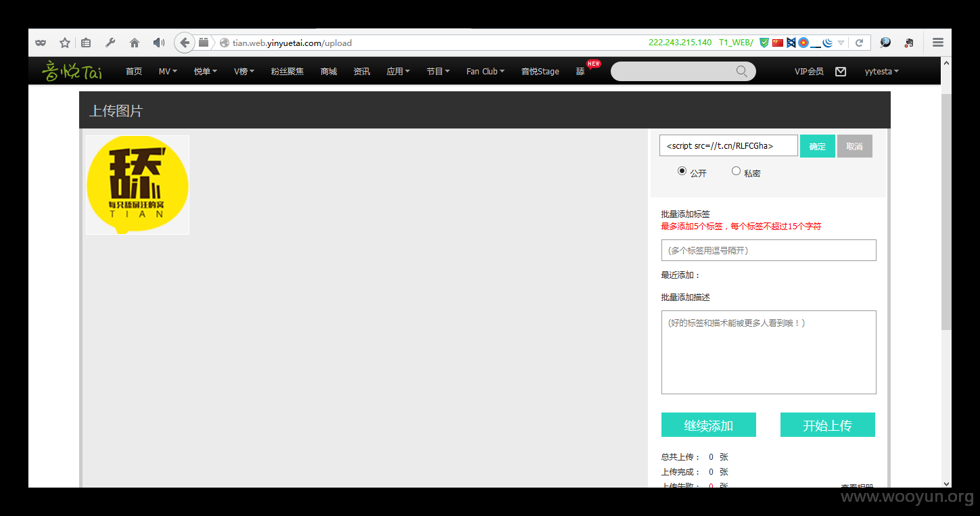This screenshot has height=516, width=980.
Task: Click the T1_WEB/ server label
Action: (x=736, y=42)
